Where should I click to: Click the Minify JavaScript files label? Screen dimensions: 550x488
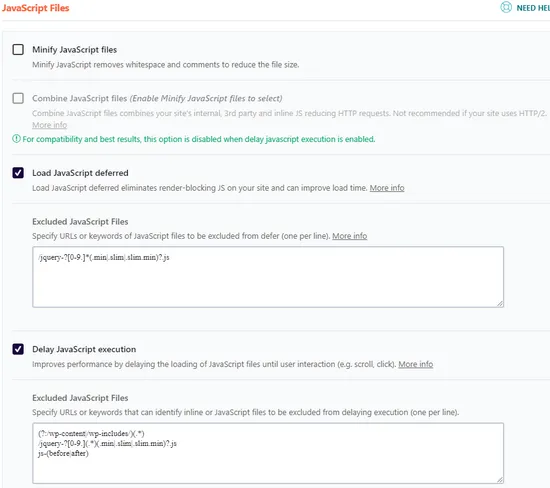click(74, 50)
